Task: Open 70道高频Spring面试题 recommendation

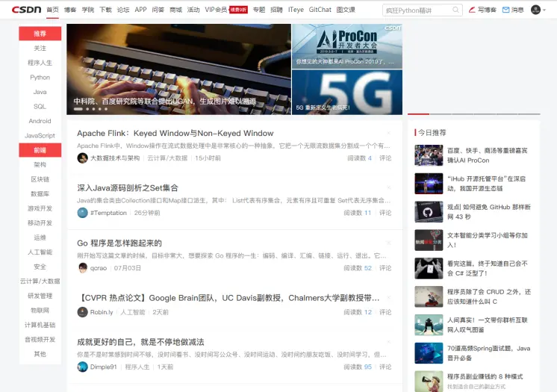Action: [x=489, y=353]
